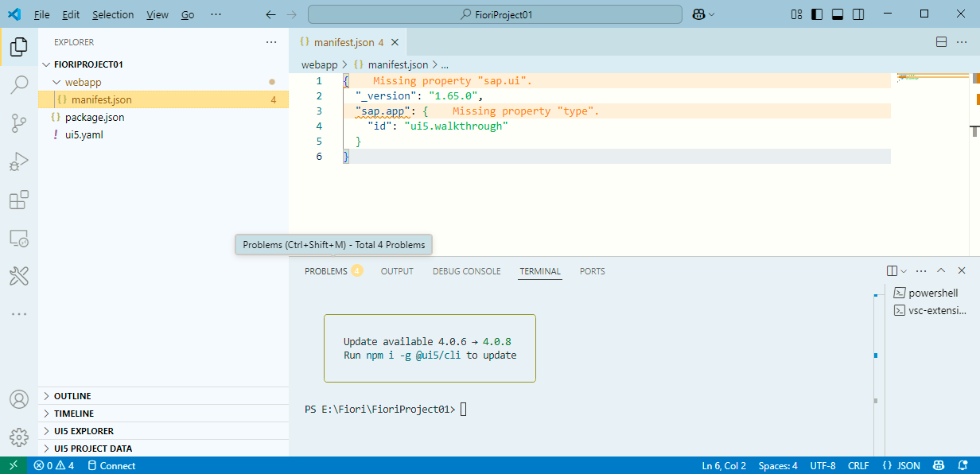Image resolution: width=980 pixels, height=474 pixels.
Task: Open the Search view icon
Action: click(19, 85)
